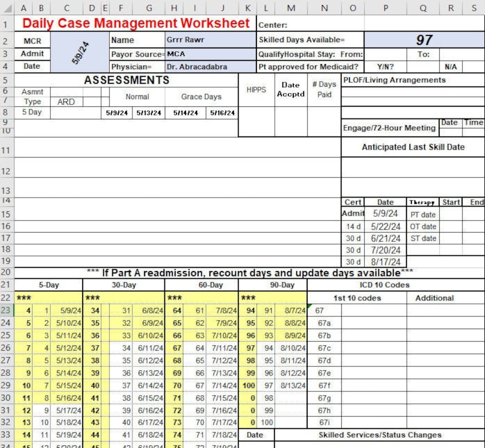Click the Engage/72-Hour Meeting cell

389,127
